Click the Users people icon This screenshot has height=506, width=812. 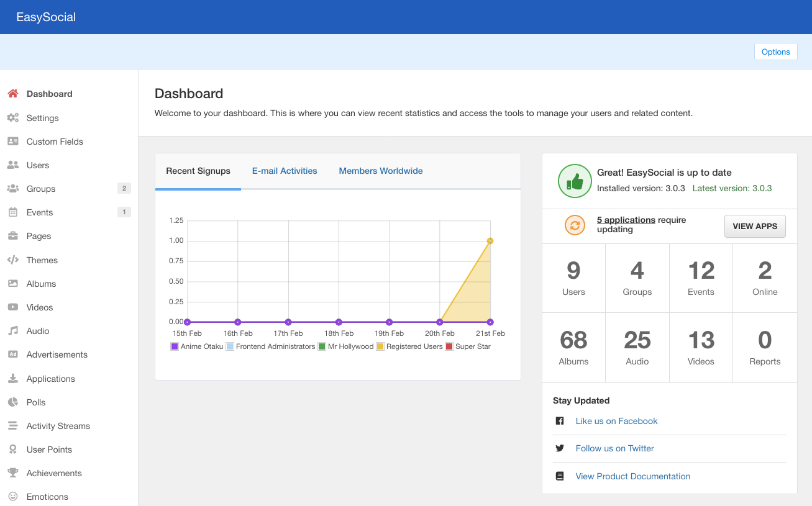tap(12, 165)
